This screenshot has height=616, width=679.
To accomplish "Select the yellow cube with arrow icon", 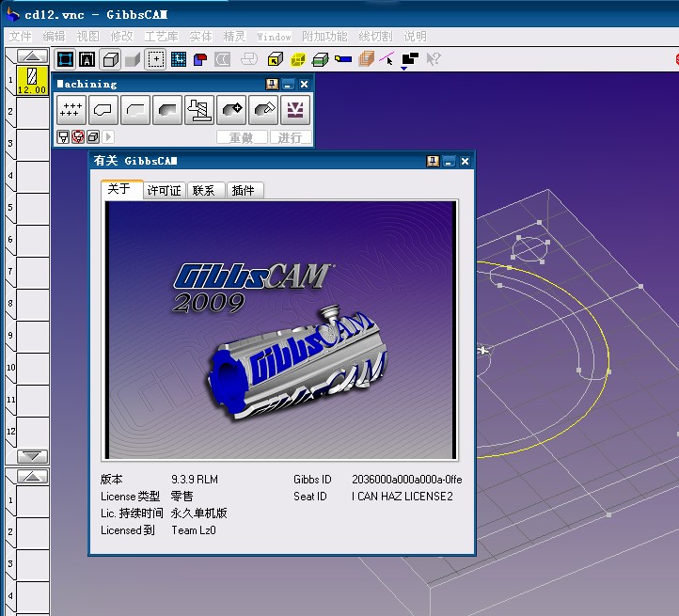I will coord(275,59).
